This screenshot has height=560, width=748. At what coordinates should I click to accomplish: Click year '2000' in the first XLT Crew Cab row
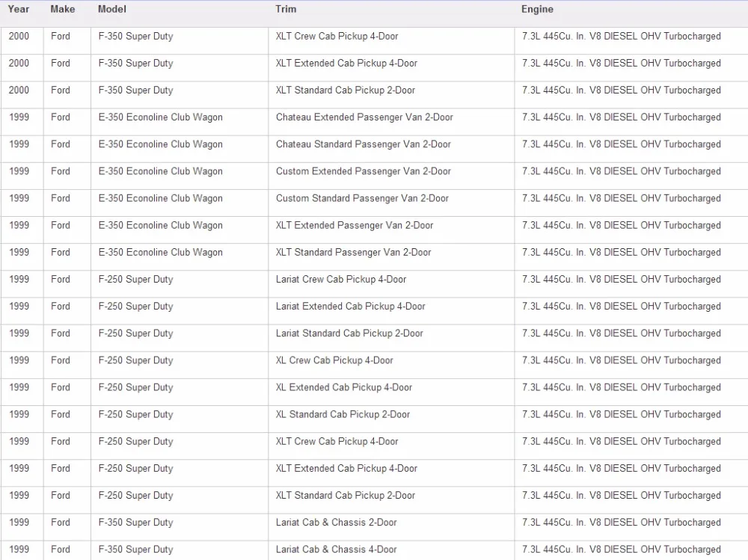click(x=19, y=36)
